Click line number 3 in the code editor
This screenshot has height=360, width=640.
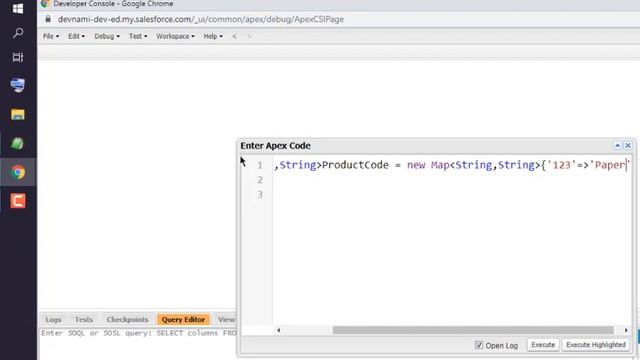coord(260,195)
